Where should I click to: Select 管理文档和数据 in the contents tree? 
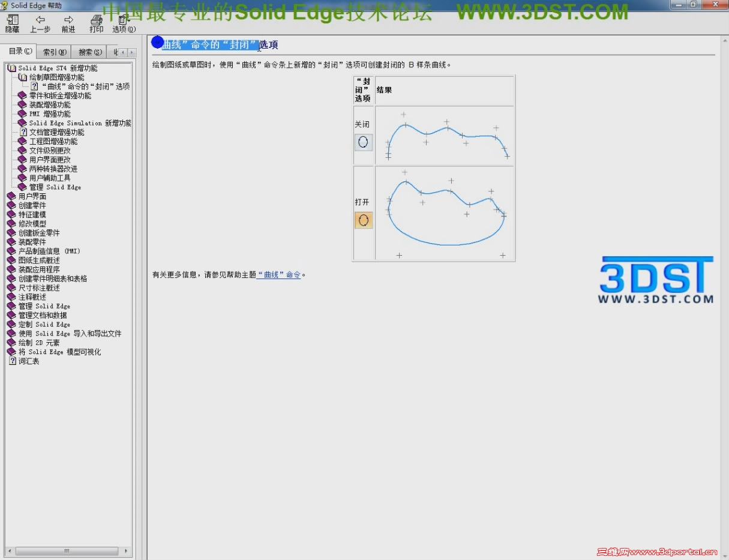pos(43,315)
